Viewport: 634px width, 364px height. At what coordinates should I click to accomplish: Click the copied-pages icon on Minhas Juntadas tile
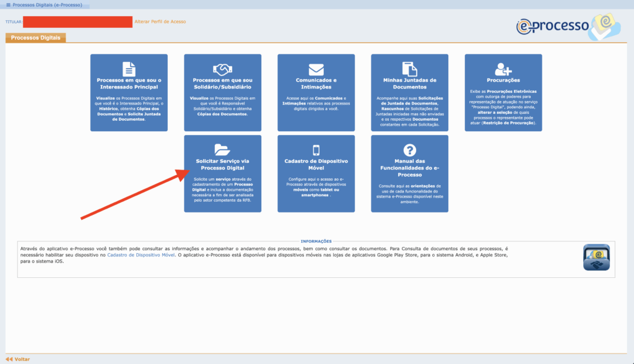tap(410, 69)
